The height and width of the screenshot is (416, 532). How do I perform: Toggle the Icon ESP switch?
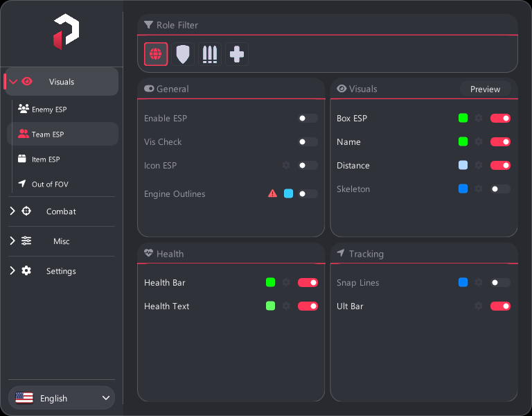click(x=308, y=166)
